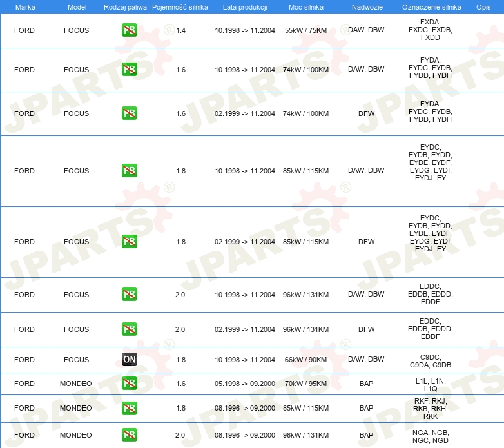Image resolution: width=504 pixels, height=448 pixels.
Task: Click petrol icon in Mondeo 1.8 RKF row
Action: click(x=129, y=408)
